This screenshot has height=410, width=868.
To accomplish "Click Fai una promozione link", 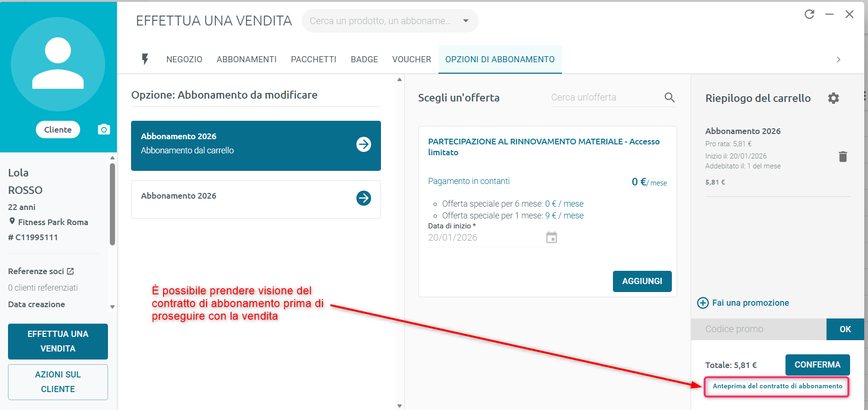I will 751,303.
